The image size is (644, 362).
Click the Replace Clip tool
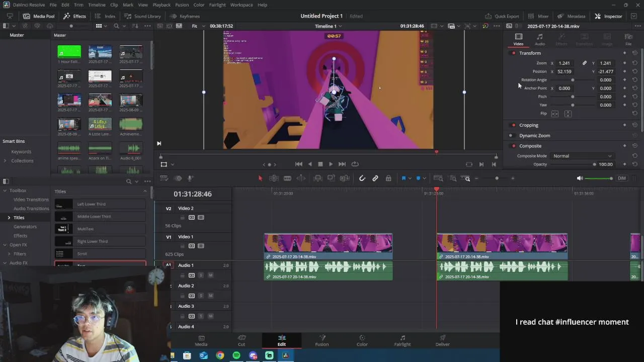point(345,178)
